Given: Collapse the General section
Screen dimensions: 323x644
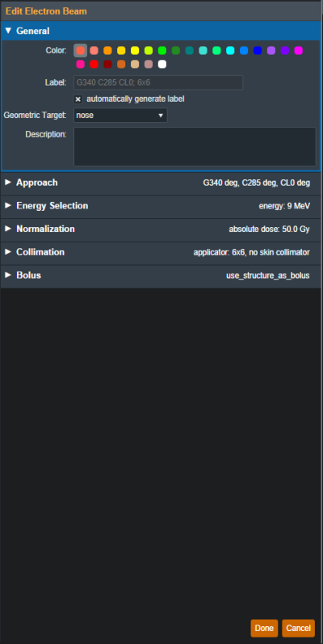Looking at the screenshot, I should 161,31.
